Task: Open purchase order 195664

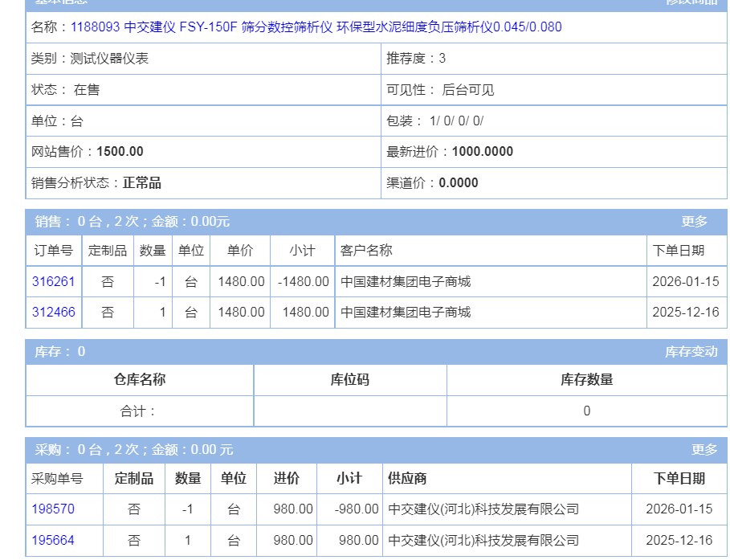Action: [53, 541]
